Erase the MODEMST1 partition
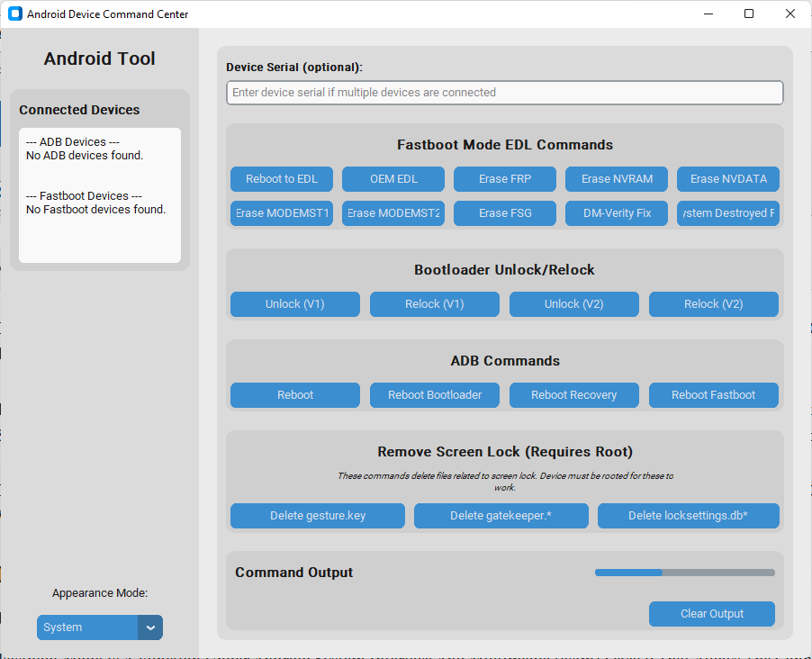Screen dimensions: 812x659 coord(281,213)
